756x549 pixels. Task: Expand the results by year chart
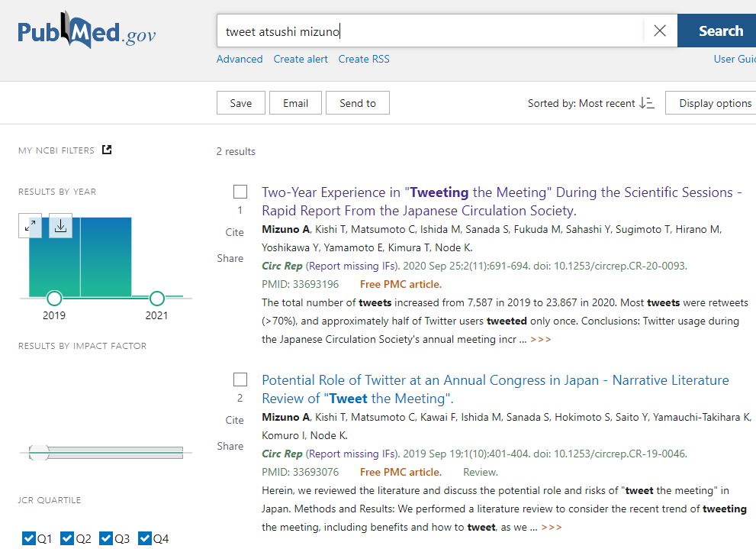pos(30,225)
